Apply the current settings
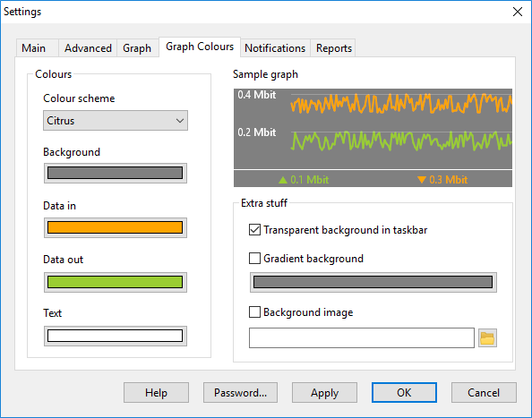 click(324, 393)
